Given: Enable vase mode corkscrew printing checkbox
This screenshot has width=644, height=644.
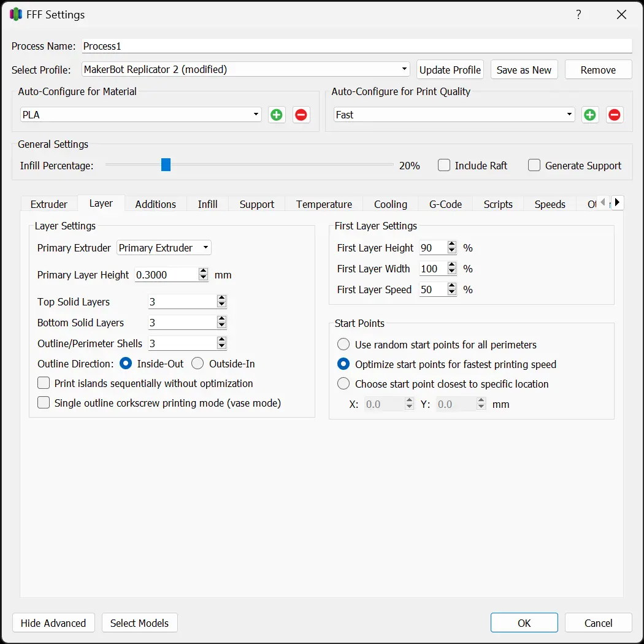Looking at the screenshot, I should (x=44, y=403).
